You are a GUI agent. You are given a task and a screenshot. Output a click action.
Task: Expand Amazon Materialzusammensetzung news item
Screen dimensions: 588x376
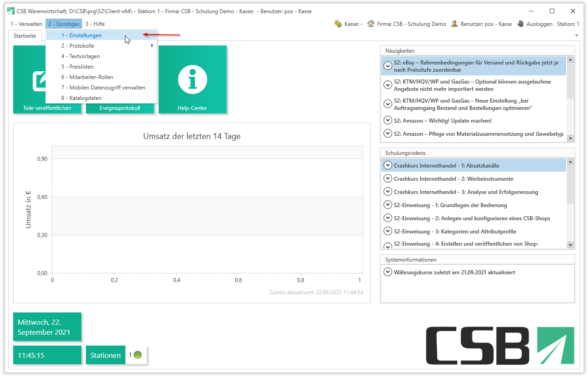[x=388, y=134]
